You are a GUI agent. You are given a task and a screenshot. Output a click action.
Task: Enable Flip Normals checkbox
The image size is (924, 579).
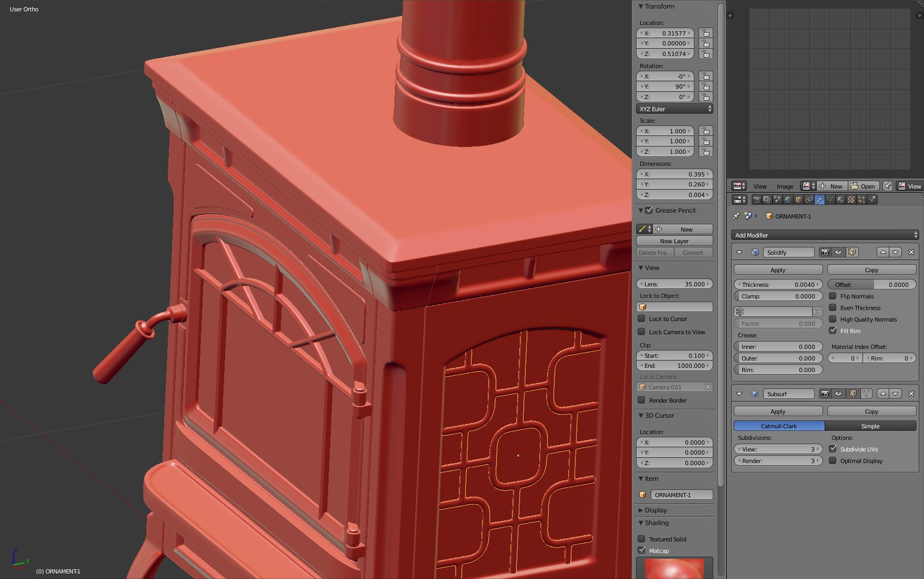tap(833, 296)
